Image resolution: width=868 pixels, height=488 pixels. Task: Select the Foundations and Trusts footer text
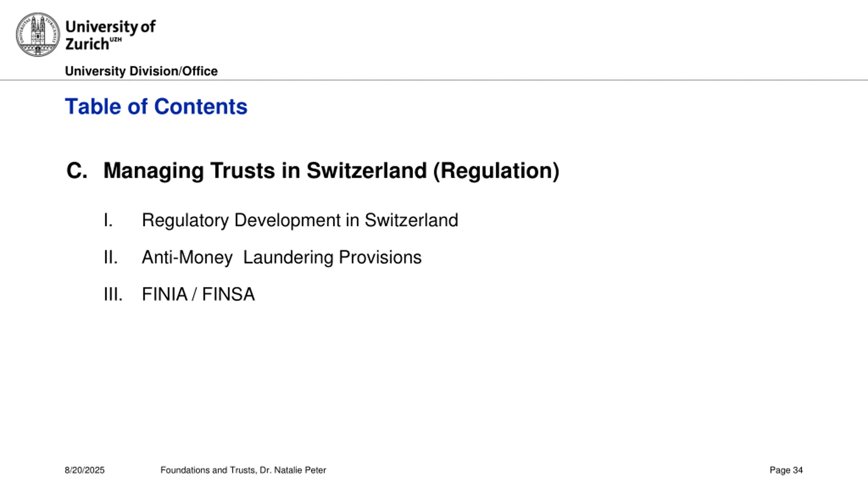tap(243, 470)
